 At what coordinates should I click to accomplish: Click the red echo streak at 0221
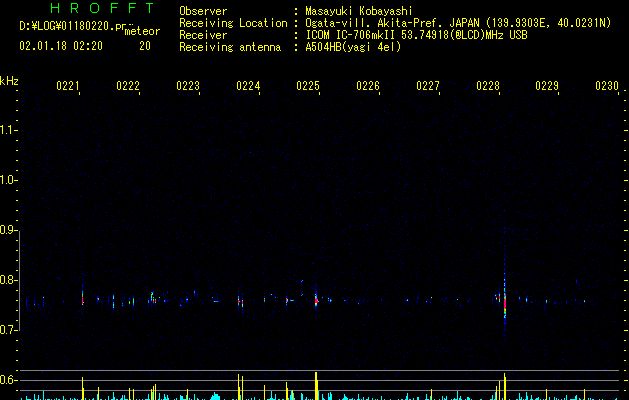pos(83,299)
